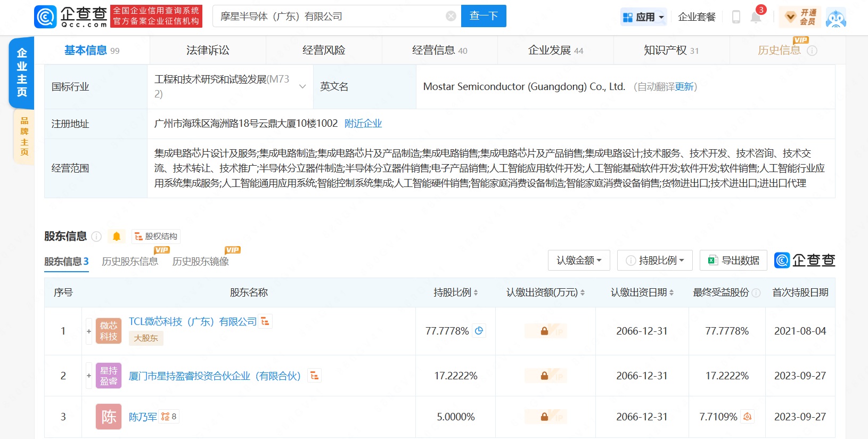Open 股权结构 button

click(156, 236)
